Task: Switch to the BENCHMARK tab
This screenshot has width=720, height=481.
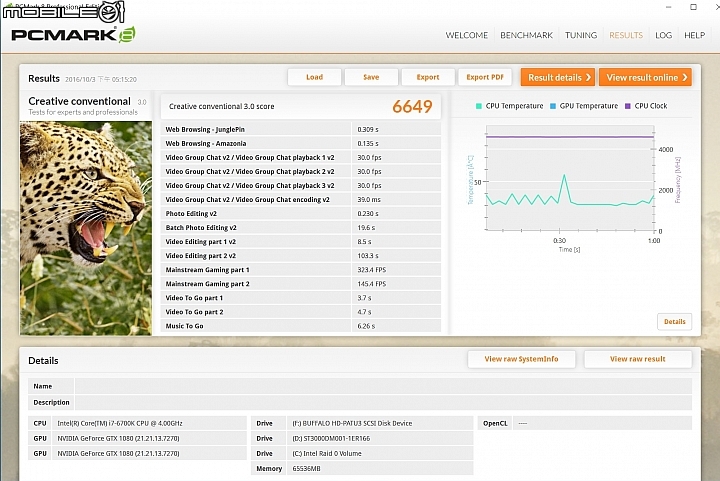Action: tap(526, 35)
